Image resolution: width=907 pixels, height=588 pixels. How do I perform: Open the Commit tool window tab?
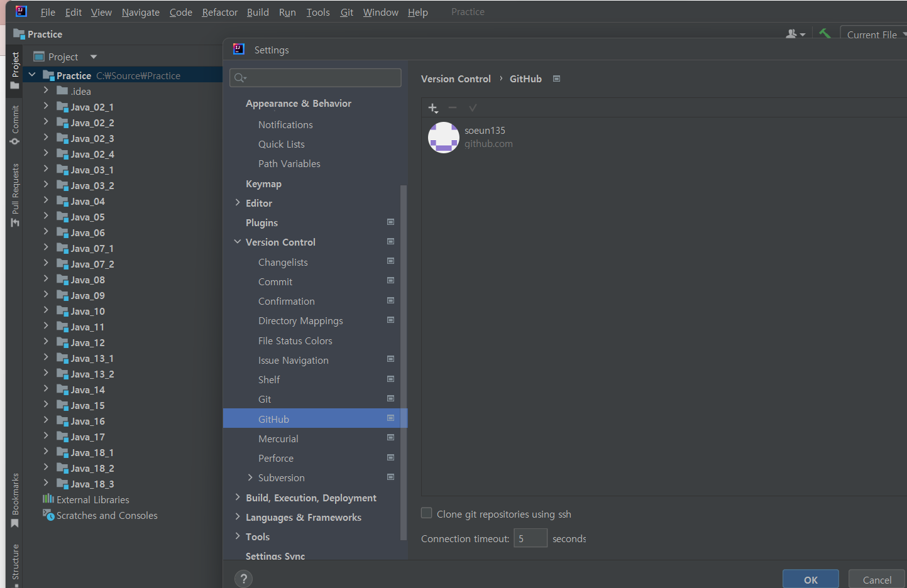tap(14, 124)
